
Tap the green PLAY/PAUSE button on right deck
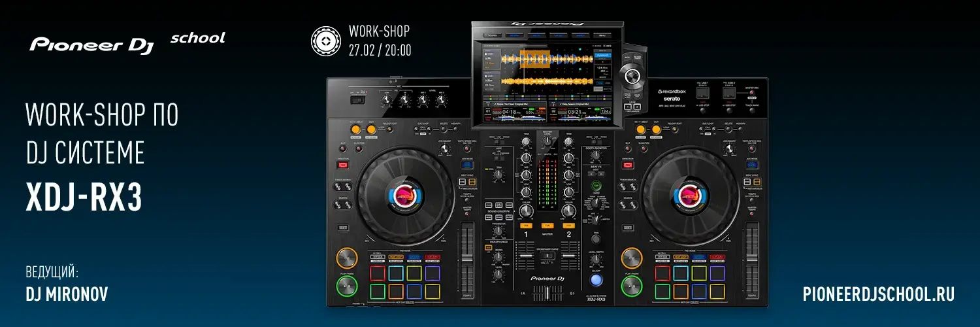(x=632, y=286)
